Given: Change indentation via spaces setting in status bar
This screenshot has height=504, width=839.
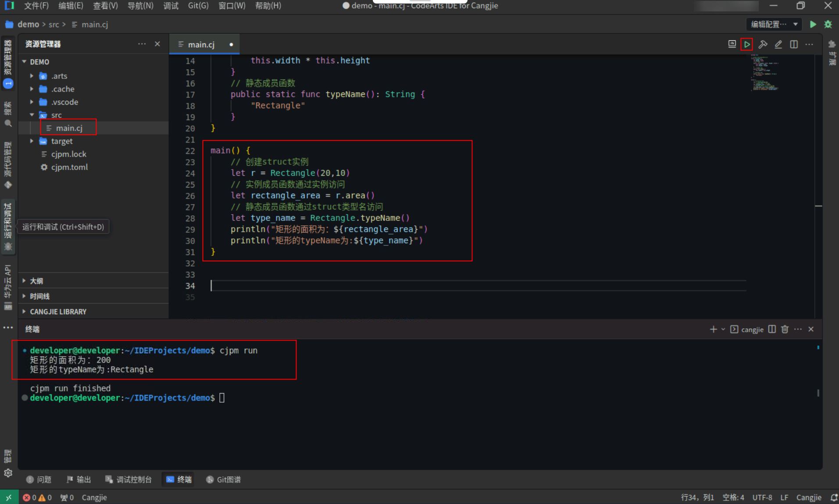Looking at the screenshot, I should (x=733, y=497).
